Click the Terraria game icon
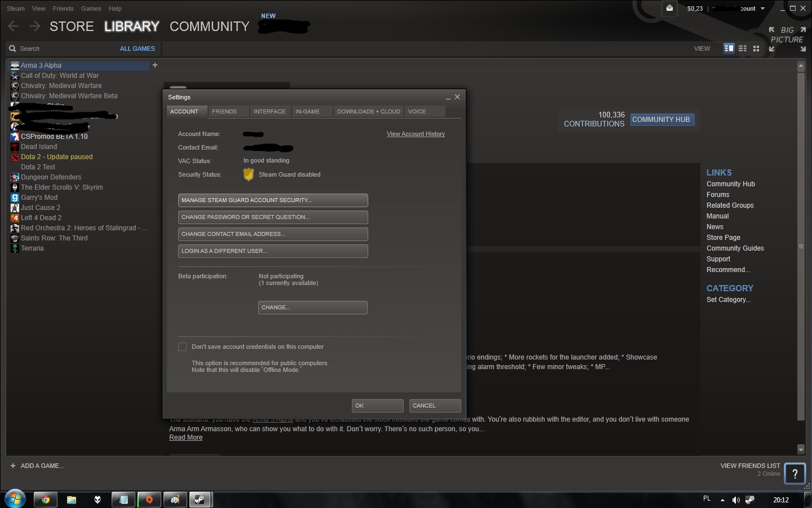Screen dimensions: 812x508 [15, 248]
